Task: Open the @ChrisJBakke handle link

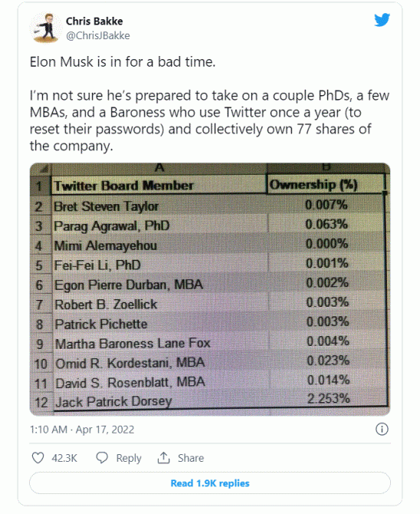Action: coord(98,35)
